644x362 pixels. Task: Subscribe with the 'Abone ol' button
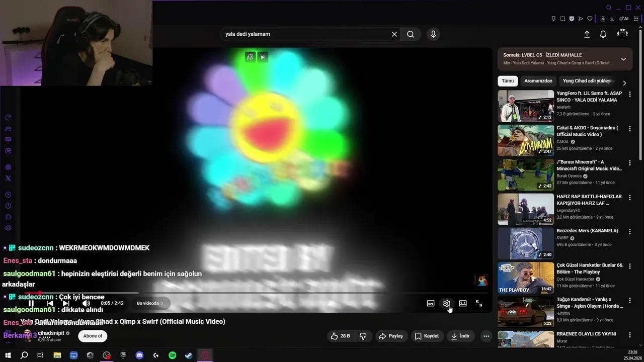[93, 336]
